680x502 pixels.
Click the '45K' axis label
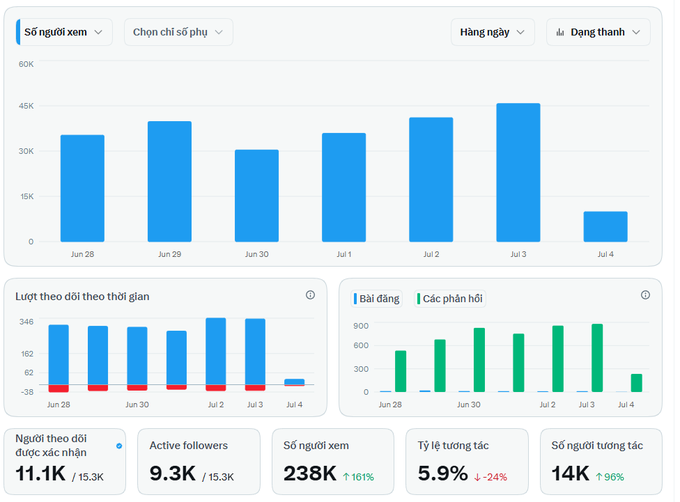tap(26, 106)
